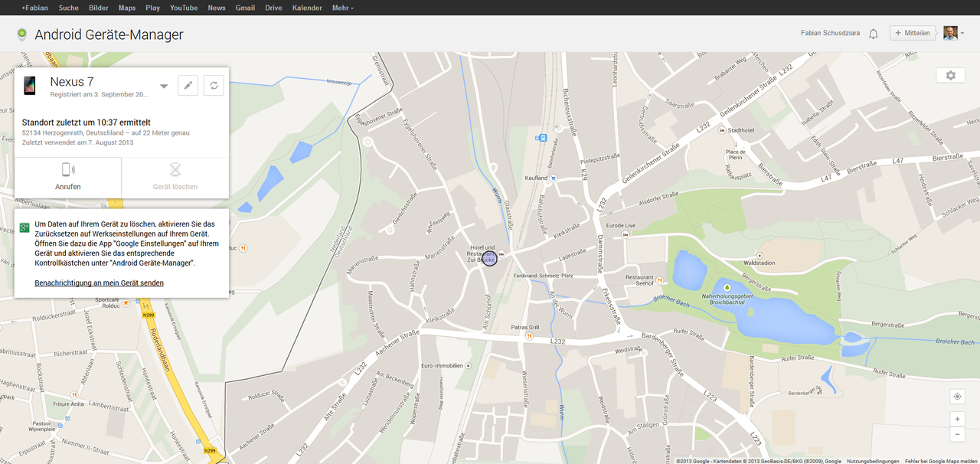Click the Weidstraße street label
The height and width of the screenshot is (464, 980).
click(x=627, y=350)
